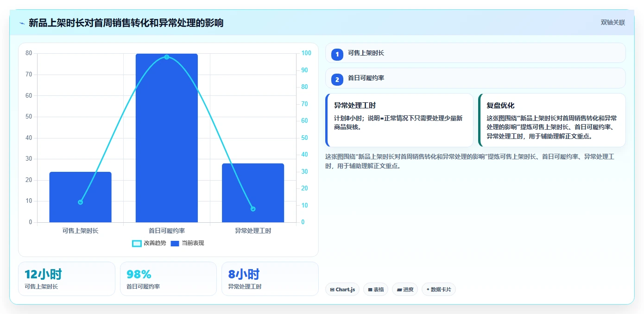Click the 双轴关联 label in the header

pos(613,23)
